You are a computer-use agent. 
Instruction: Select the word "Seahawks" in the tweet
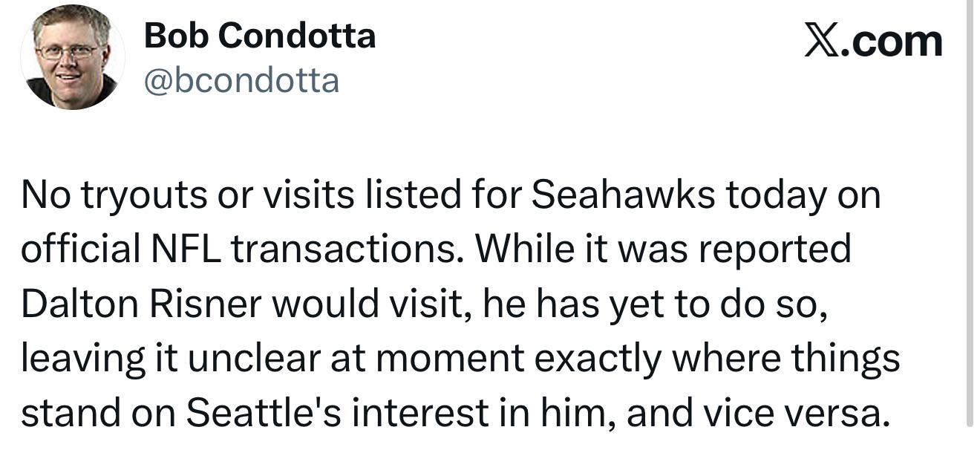[x=623, y=195]
